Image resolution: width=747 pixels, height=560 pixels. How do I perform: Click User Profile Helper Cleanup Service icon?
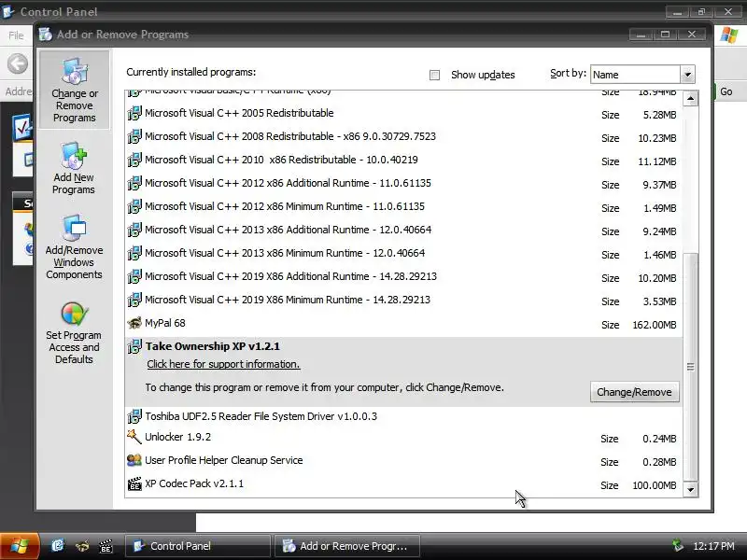pos(134,460)
